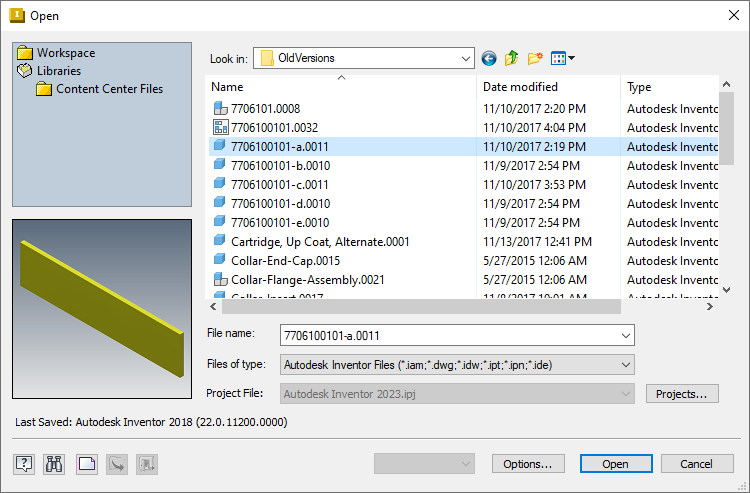The width and height of the screenshot is (750, 493).
Task: Select Cartridge, Up Coat, Alternate.0001 file name
Action: [320, 242]
